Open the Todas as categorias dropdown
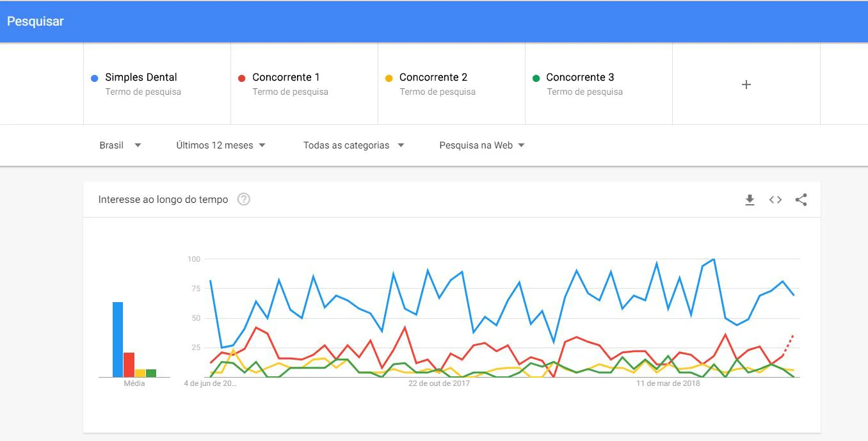Screen dimensions: 868x441 [x=353, y=145]
